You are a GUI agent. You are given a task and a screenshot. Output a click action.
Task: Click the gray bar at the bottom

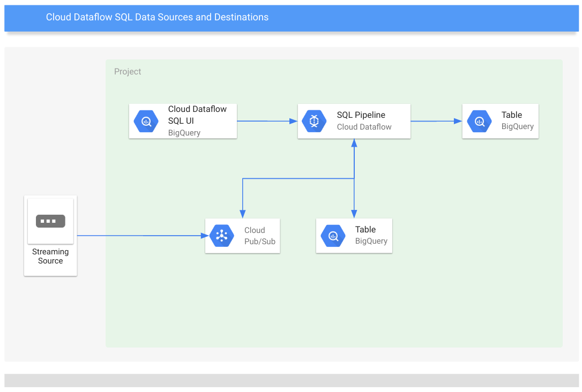click(292, 381)
